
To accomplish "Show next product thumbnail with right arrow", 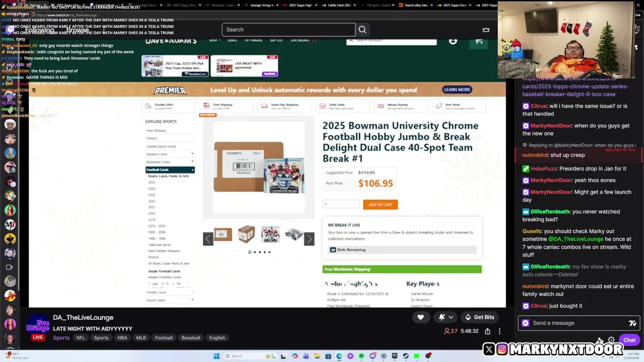I will [x=309, y=239].
